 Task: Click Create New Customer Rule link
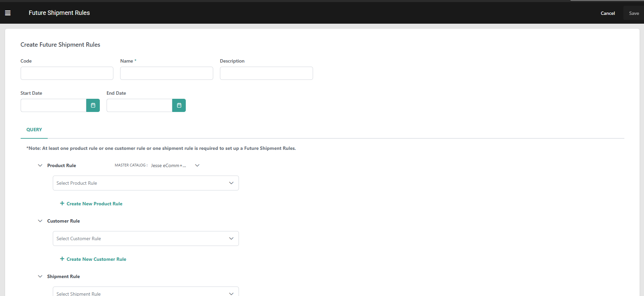click(x=96, y=259)
